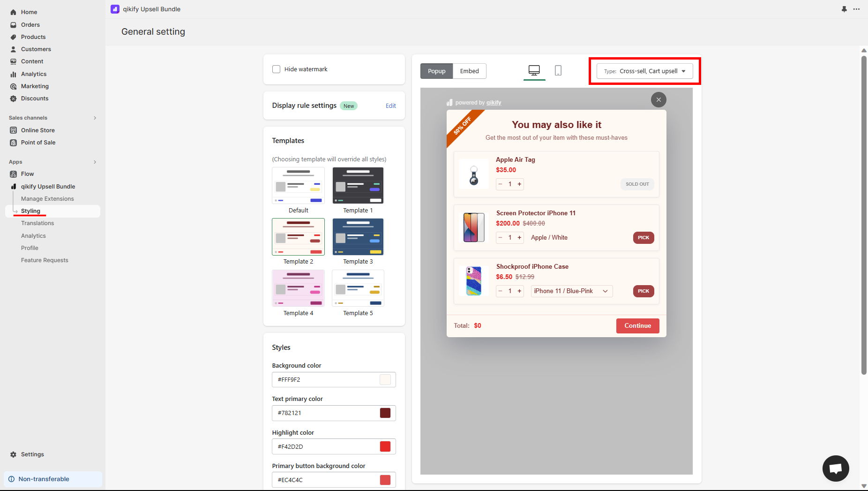Check the Hide watermark checkbox
868x491 pixels.
coord(277,69)
